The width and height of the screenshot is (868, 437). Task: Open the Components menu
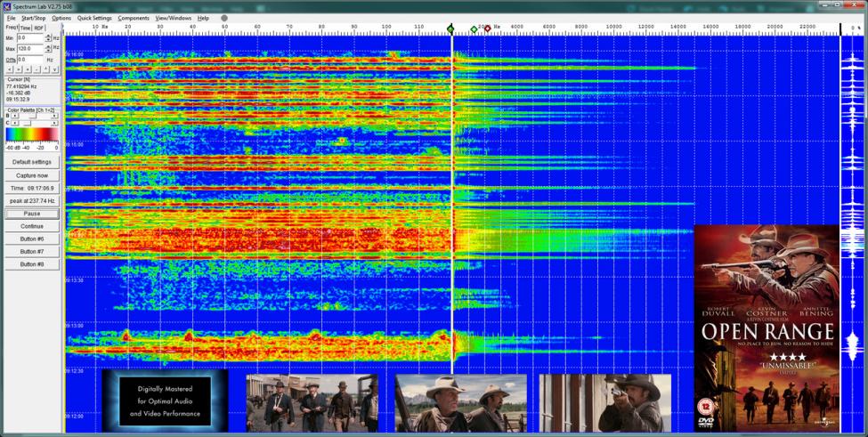134,18
